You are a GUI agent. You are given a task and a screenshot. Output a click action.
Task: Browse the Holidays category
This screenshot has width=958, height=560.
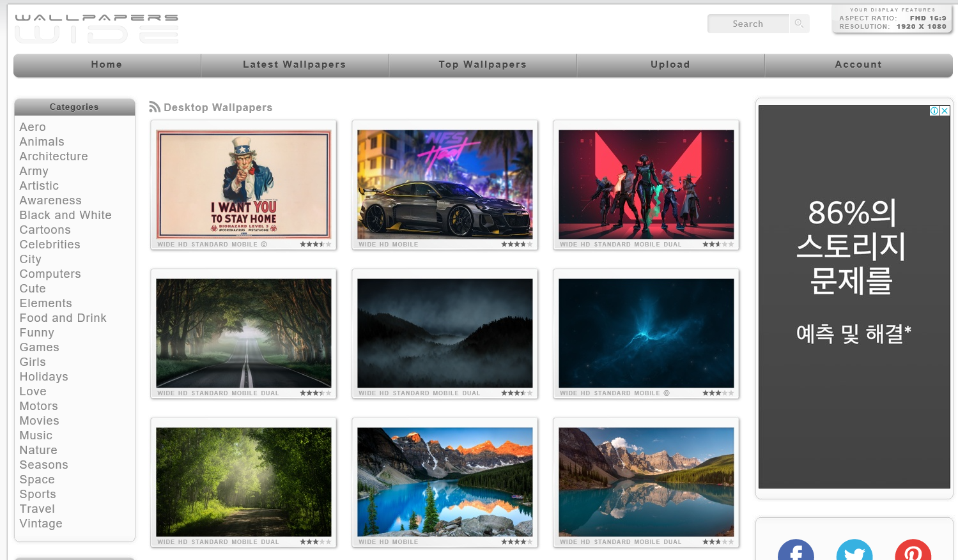pyautogui.click(x=43, y=377)
